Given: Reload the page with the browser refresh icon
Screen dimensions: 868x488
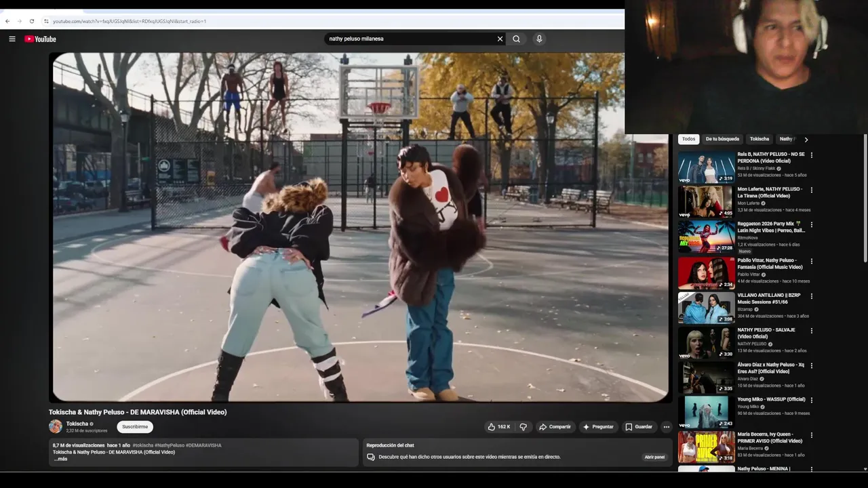Looking at the screenshot, I should pyautogui.click(x=31, y=21).
